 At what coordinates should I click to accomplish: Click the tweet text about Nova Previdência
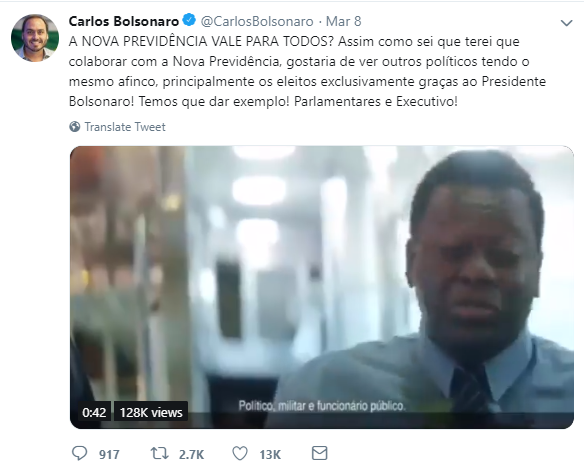(307, 71)
